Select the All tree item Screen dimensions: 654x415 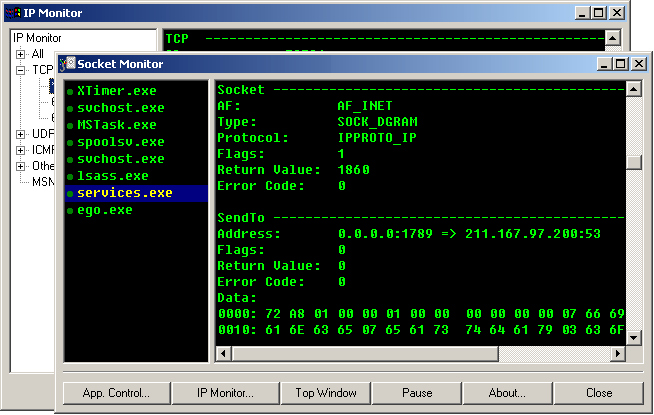38,54
